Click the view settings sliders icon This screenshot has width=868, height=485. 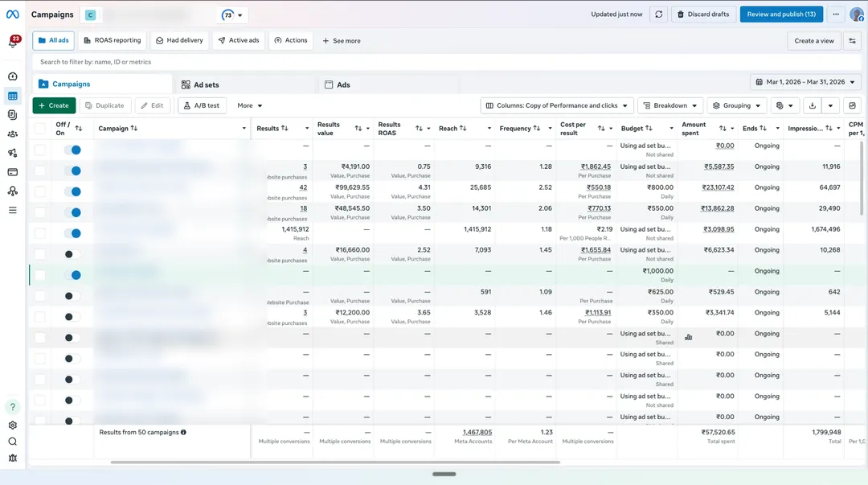853,40
